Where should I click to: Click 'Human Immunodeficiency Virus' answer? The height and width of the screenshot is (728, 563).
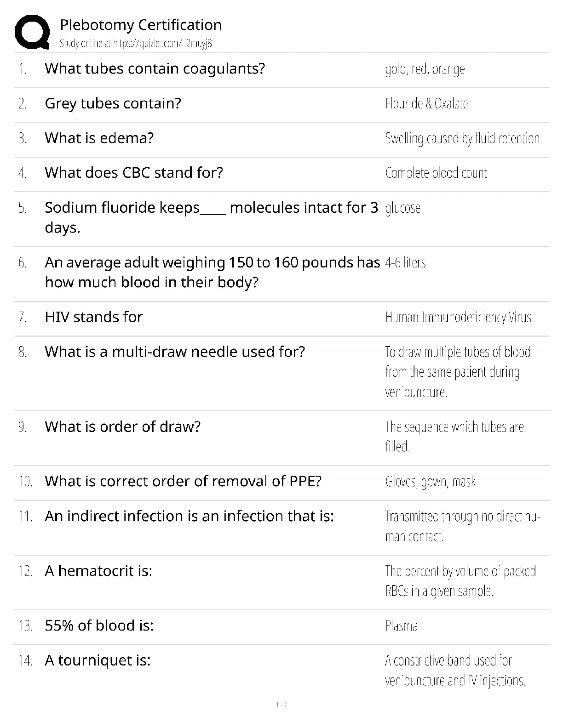tap(458, 318)
